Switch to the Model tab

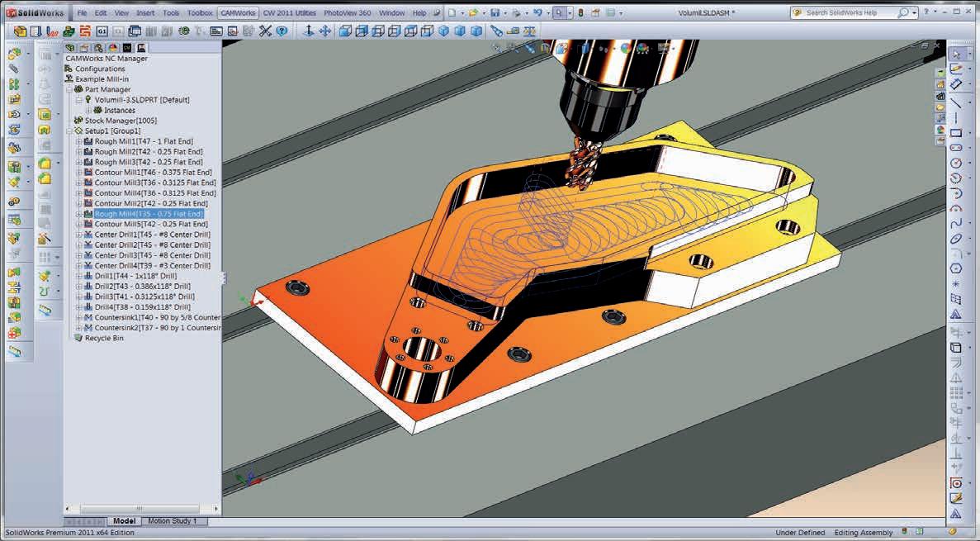[x=125, y=520]
